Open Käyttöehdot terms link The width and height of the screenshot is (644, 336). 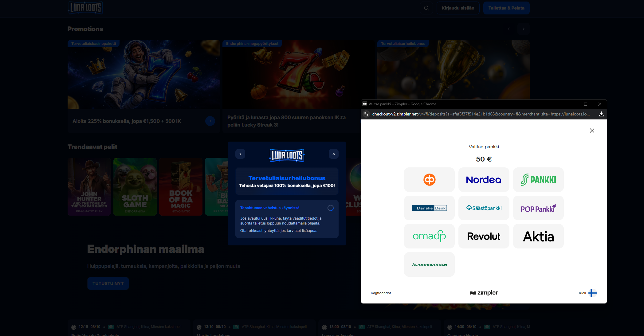pos(381,293)
